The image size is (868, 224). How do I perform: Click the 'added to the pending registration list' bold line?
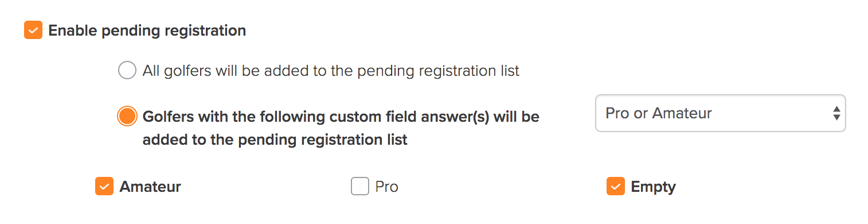tap(275, 140)
